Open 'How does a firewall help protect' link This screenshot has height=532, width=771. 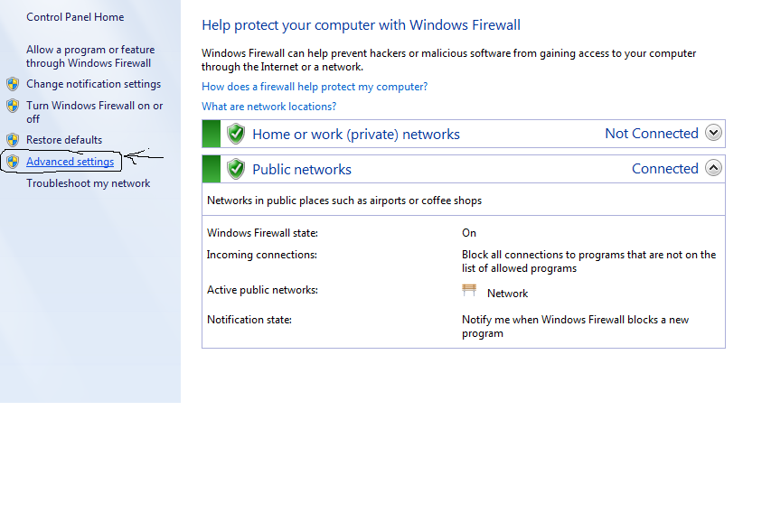(315, 87)
